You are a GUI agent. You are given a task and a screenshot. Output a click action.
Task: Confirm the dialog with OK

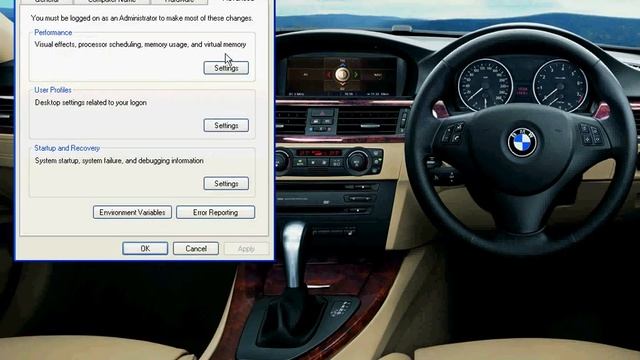(145, 248)
